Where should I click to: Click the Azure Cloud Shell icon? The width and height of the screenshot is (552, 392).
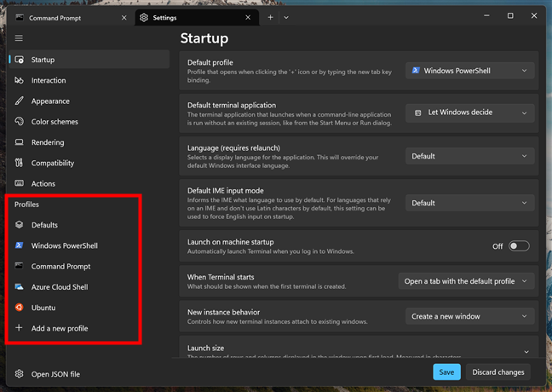pyautogui.click(x=19, y=286)
